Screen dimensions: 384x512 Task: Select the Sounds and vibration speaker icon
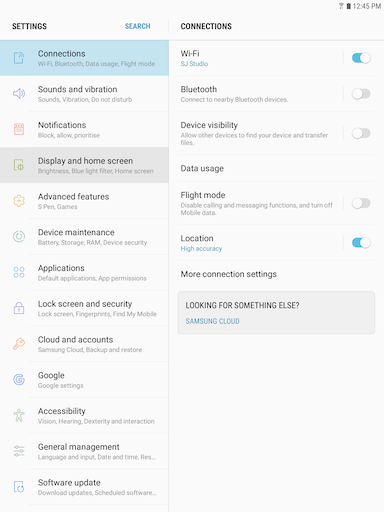coord(19,94)
